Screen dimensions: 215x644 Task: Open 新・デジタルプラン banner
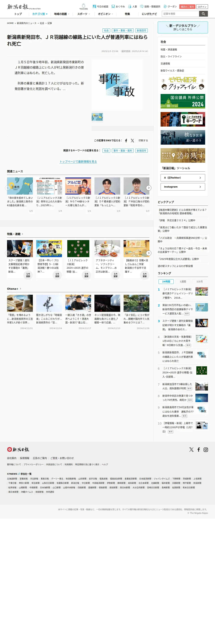pos(183,27)
